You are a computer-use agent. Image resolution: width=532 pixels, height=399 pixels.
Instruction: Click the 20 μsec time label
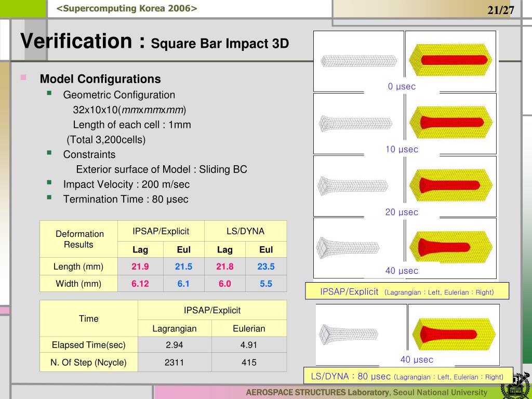click(402, 212)
